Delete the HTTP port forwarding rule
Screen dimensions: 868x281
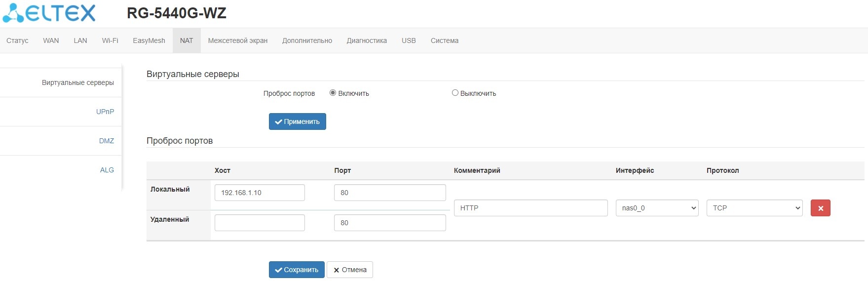pyautogui.click(x=820, y=208)
